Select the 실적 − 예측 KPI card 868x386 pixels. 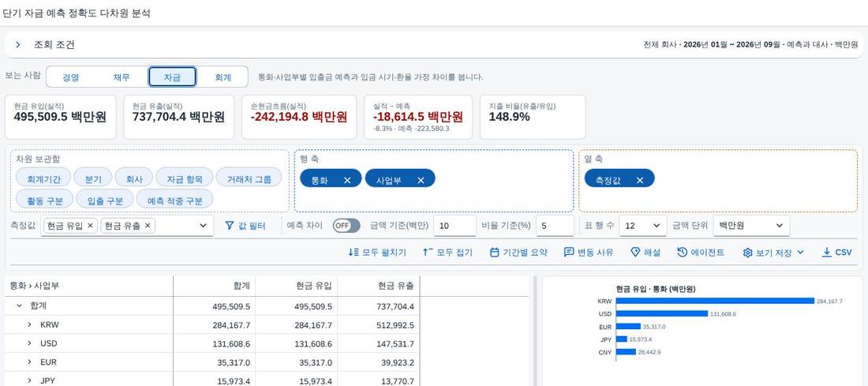click(x=418, y=117)
